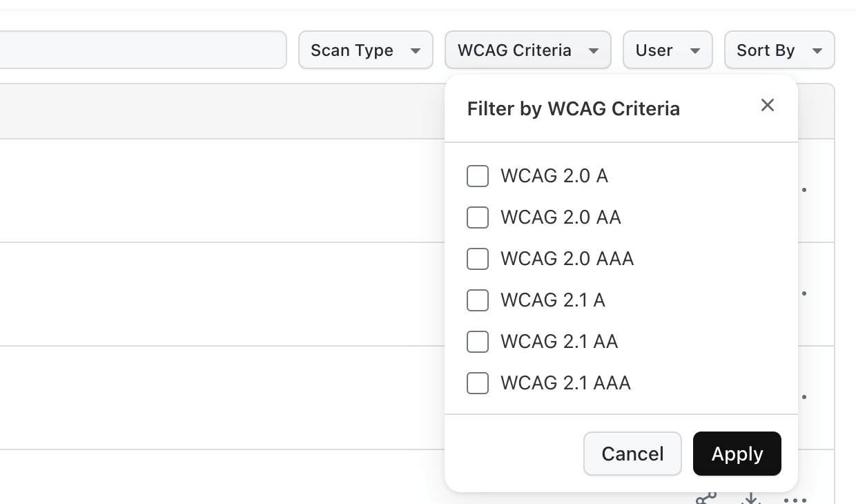Check the WCAG 2.0 A checkbox
The width and height of the screenshot is (856, 504).
click(478, 176)
